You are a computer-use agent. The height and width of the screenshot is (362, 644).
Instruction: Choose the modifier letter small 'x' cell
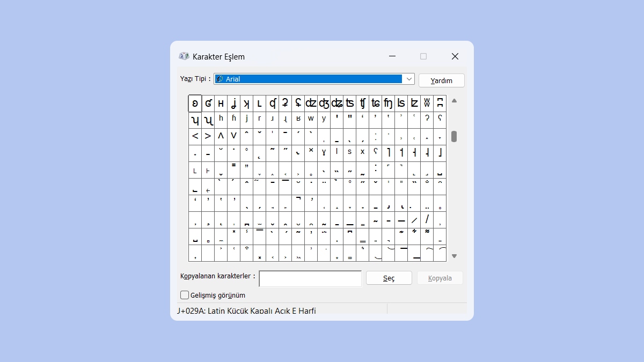362,153
